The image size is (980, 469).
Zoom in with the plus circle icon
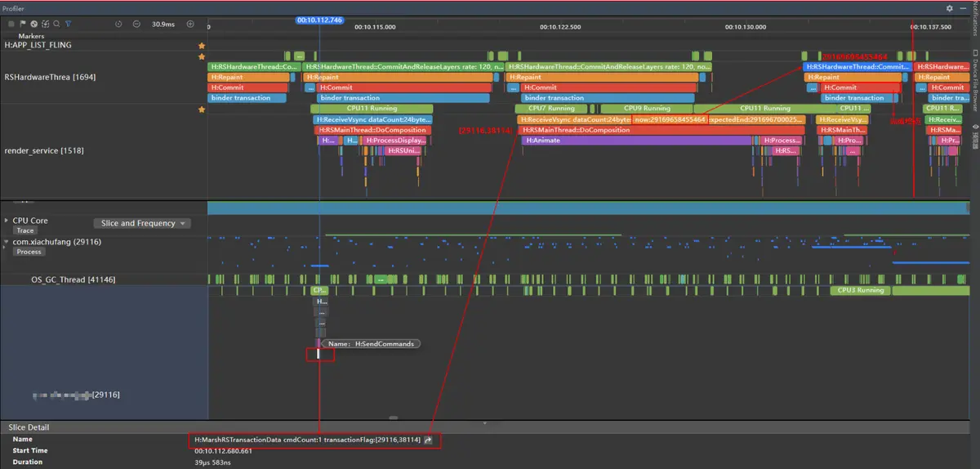pos(190,24)
